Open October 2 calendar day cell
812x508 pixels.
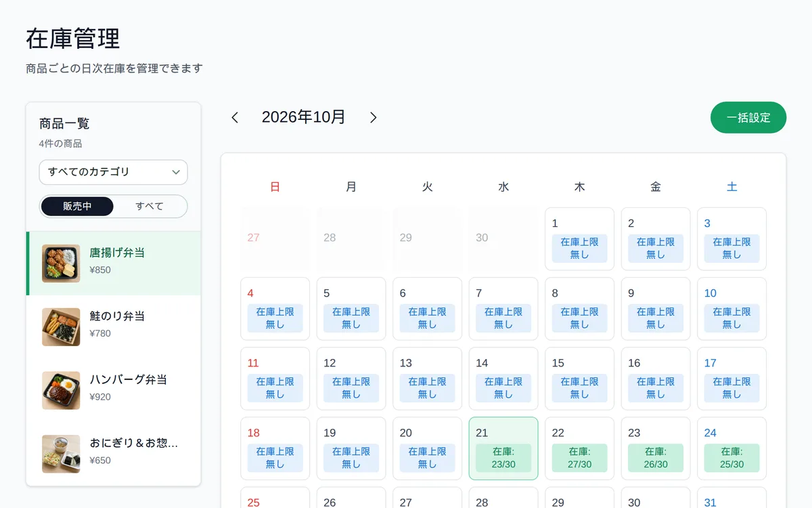click(656, 239)
